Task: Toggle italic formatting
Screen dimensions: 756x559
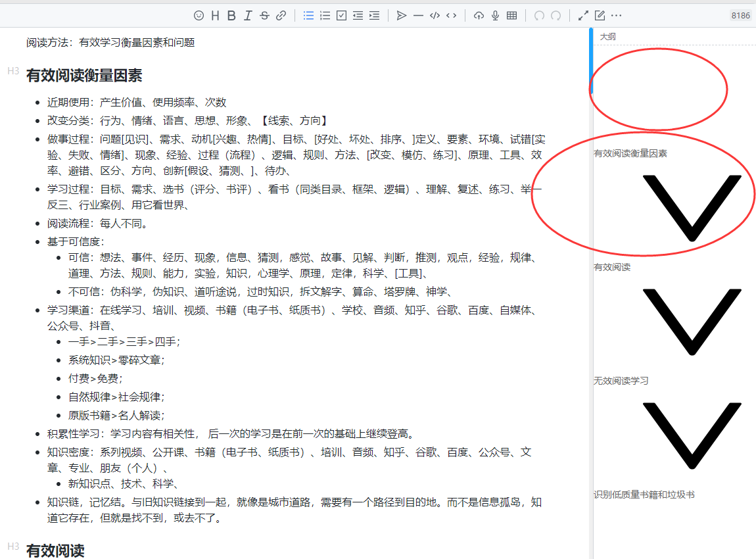Action: coord(248,15)
